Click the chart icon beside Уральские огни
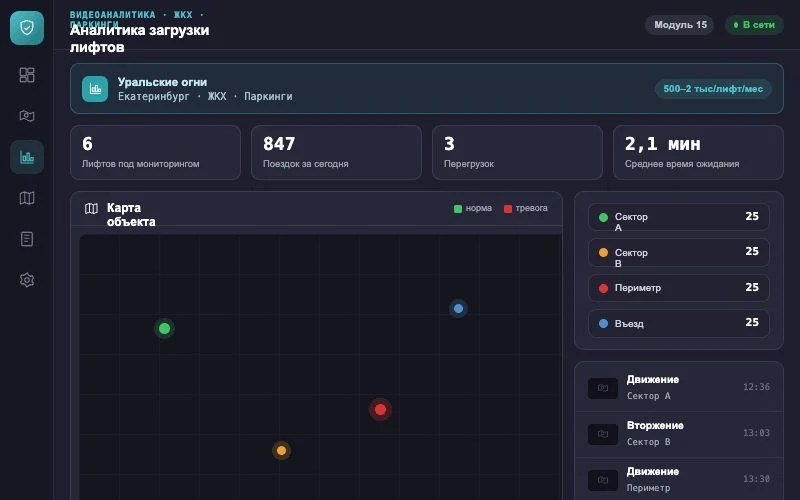 click(x=95, y=89)
